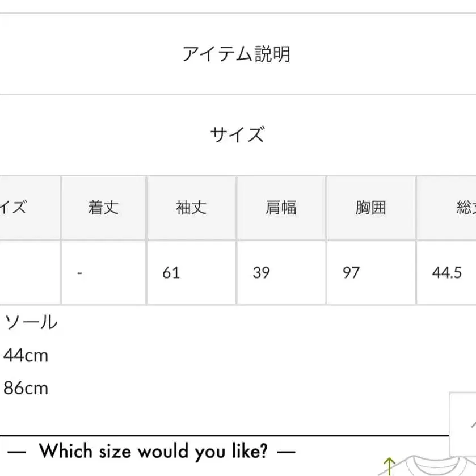
Task: Click the dash value under 着丈
Action: (80, 273)
